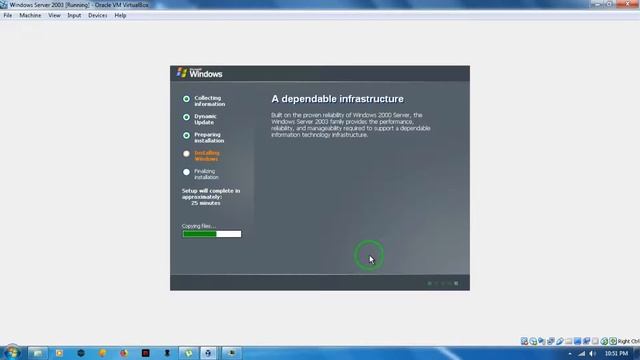Click the grey processor features status icon
The width and height of the screenshot is (640, 360).
coord(595,341)
